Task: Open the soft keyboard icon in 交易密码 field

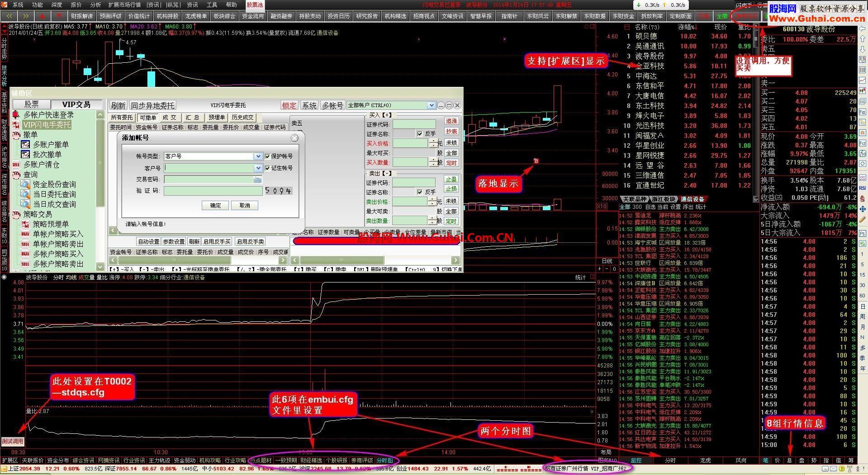Action: point(257,179)
